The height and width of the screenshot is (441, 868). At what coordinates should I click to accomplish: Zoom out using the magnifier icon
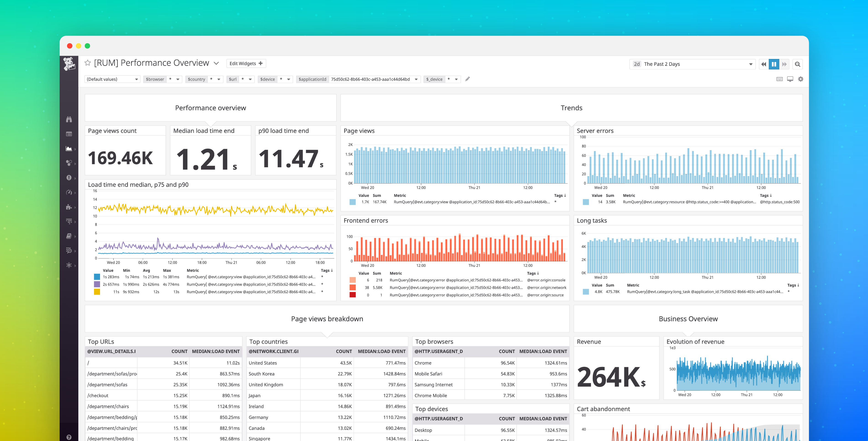point(798,64)
